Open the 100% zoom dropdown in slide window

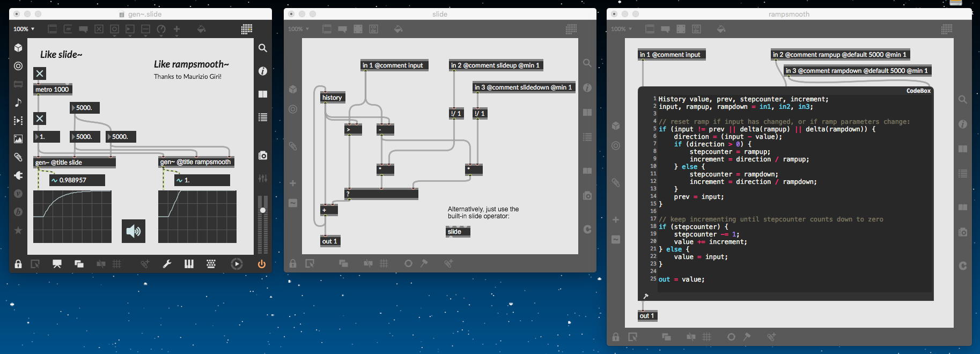298,29
